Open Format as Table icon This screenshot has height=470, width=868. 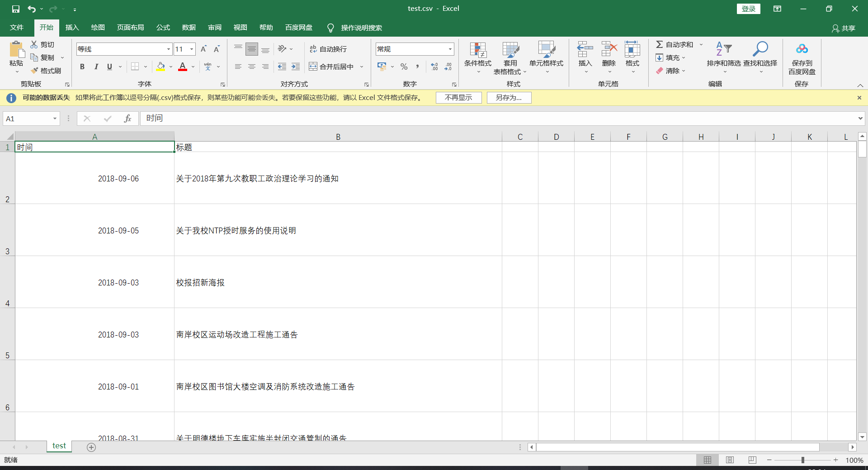tap(510, 50)
